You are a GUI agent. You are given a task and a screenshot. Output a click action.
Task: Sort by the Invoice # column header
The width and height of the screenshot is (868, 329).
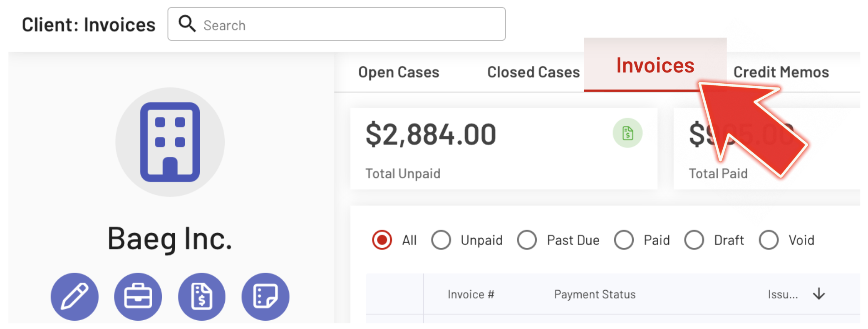point(471,294)
